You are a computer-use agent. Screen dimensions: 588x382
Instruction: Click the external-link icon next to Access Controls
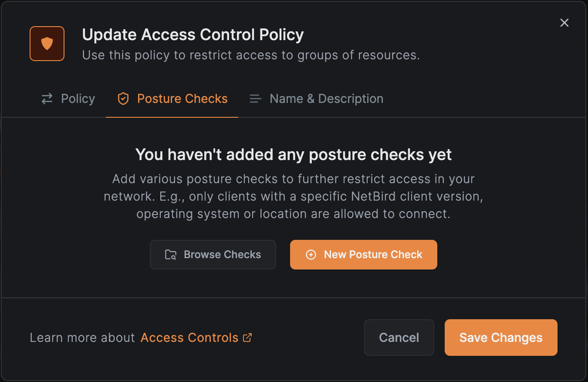point(248,337)
